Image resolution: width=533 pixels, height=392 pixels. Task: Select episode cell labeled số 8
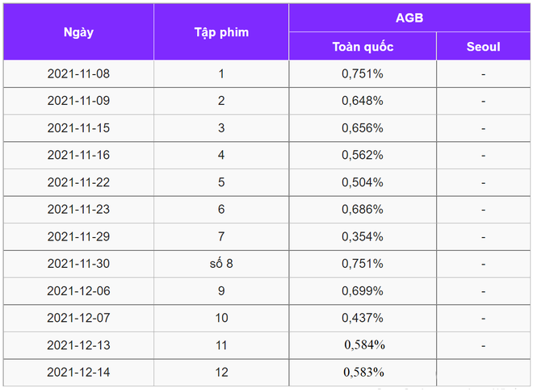coord(221,264)
